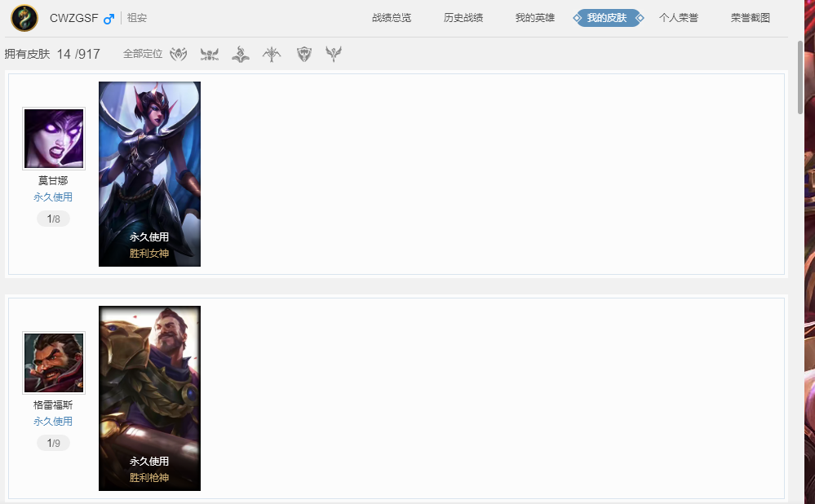
Task: Filter skins by marksman bow icon
Action: (272, 55)
